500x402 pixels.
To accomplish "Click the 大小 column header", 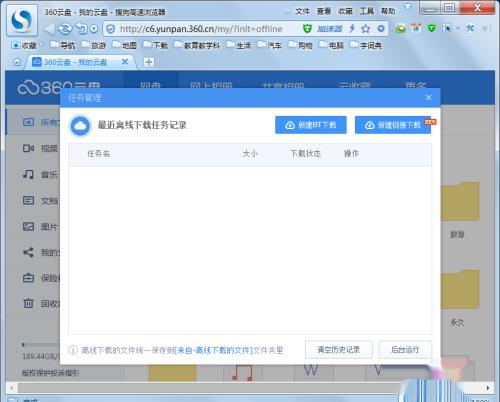I will (x=250, y=154).
